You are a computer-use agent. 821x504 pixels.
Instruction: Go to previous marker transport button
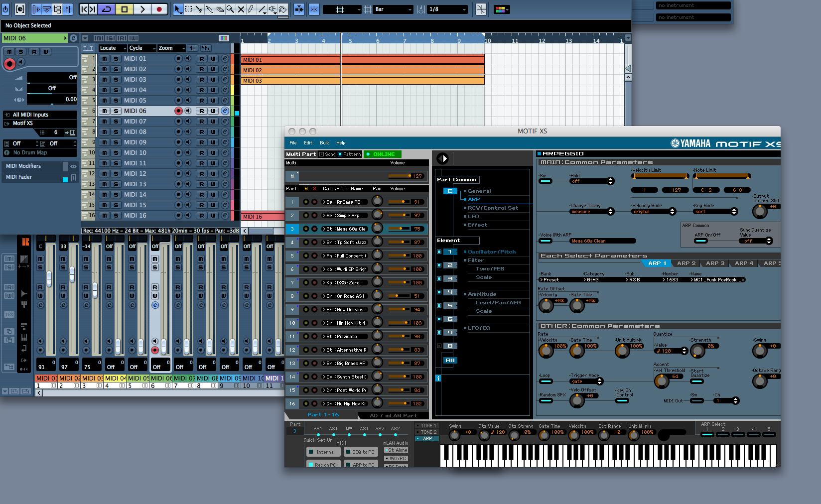click(x=85, y=9)
